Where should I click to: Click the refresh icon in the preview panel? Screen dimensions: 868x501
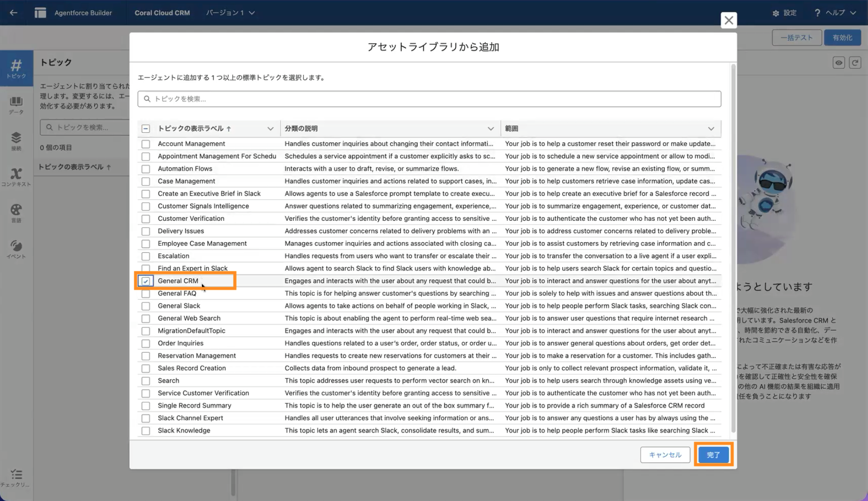[x=855, y=63]
